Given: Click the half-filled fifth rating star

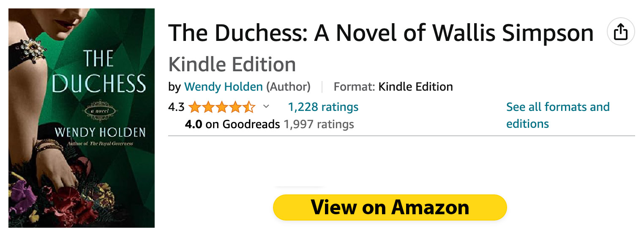Looking at the screenshot, I should coord(249,107).
